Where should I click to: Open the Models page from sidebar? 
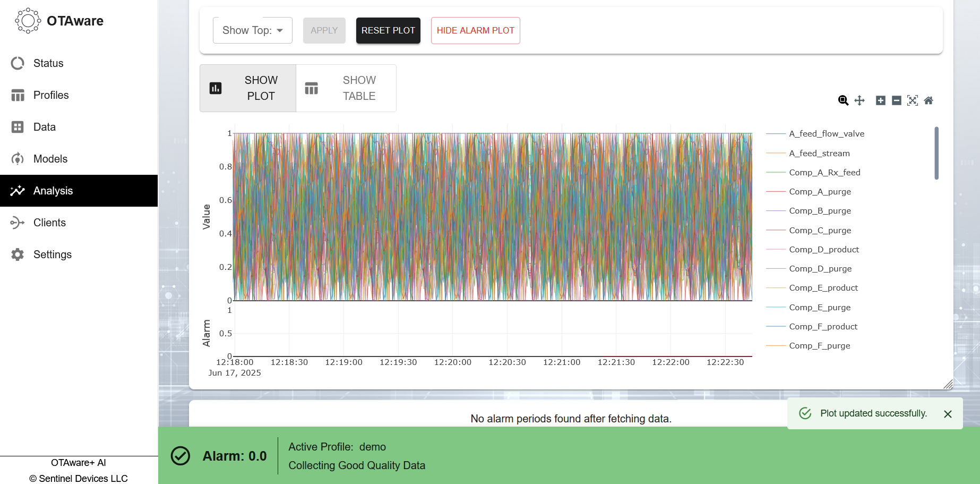click(50, 159)
